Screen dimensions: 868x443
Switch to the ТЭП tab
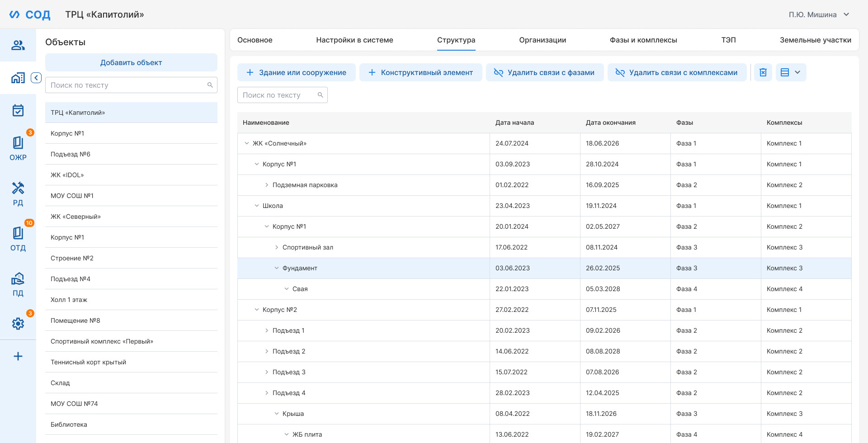[x=728, y=40]
